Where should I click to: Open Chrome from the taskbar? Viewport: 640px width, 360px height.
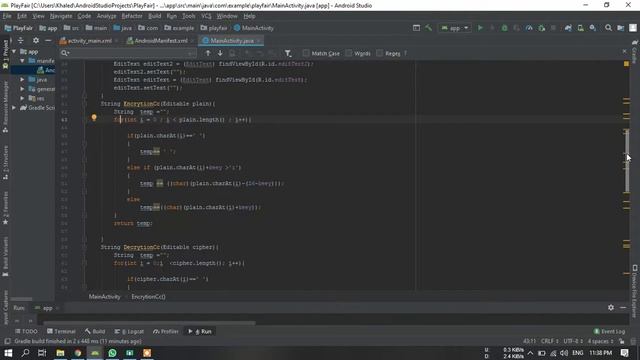(78, 353)
